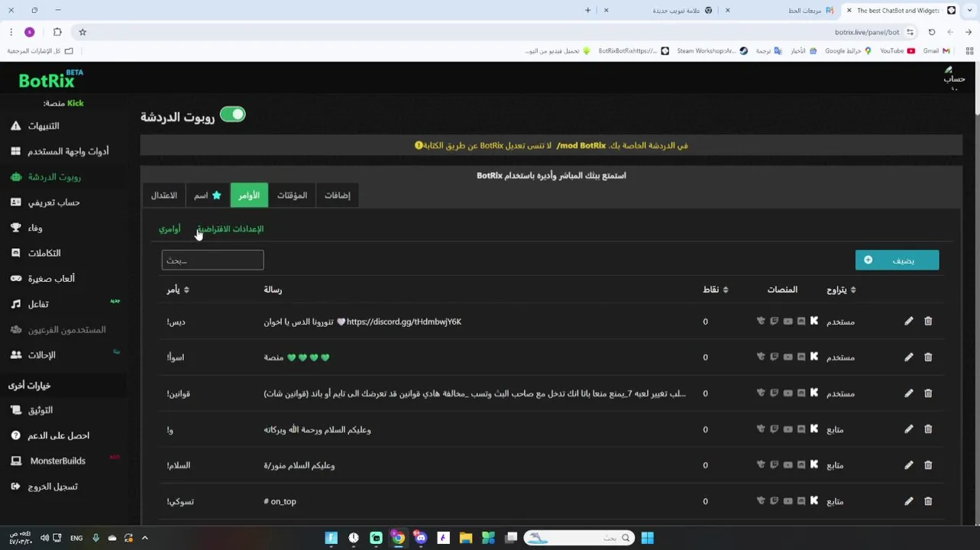Switch to the الأوامر tab

249,196
